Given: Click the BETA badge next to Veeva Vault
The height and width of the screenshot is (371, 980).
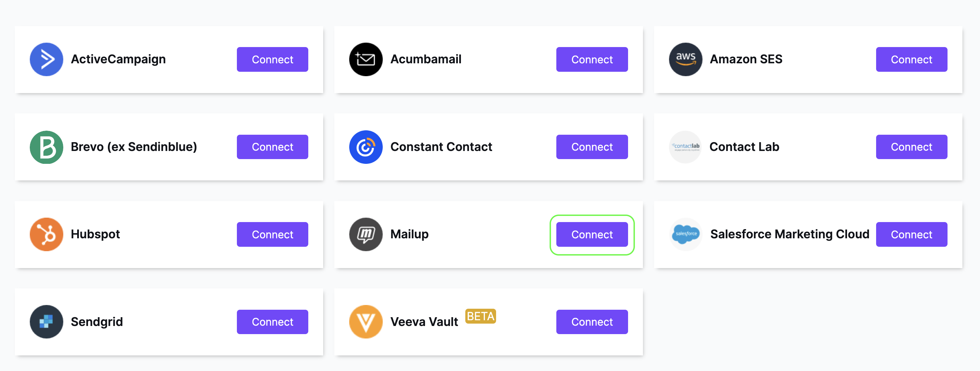Looking at the screenshot, I should [x=481, y=316].
